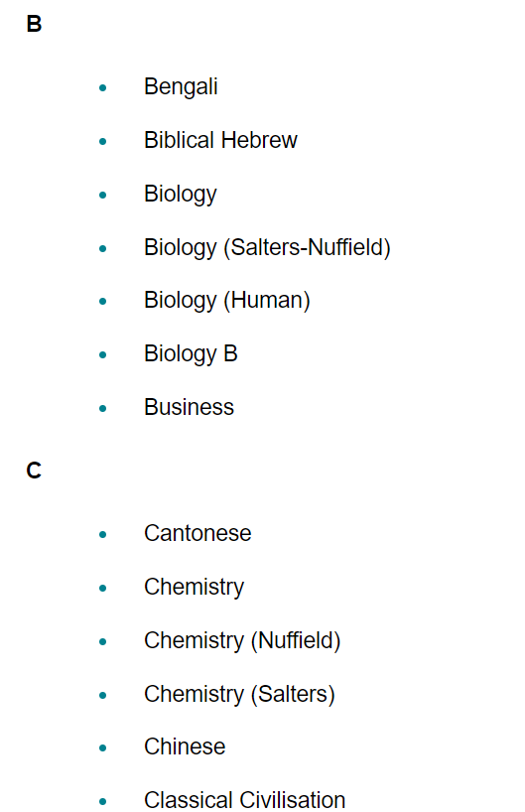Choose Chemistry (Salters) from list
The image size is (525, 812).
click(x=239, y=695)
